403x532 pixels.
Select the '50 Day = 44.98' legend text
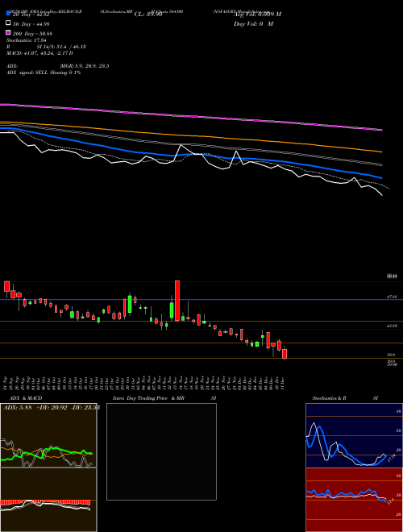coord(31,24)
